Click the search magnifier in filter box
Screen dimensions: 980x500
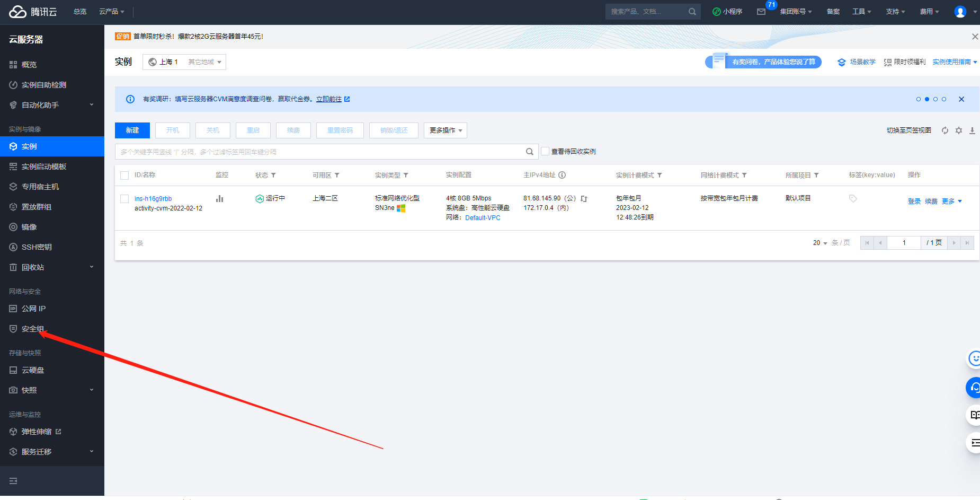pyautogui.click(x=529, y=152)
